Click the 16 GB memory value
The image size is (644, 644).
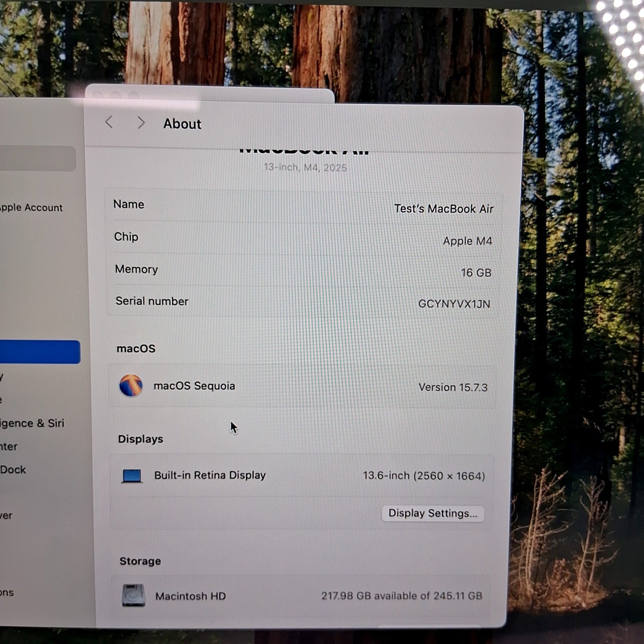(476, 273)
